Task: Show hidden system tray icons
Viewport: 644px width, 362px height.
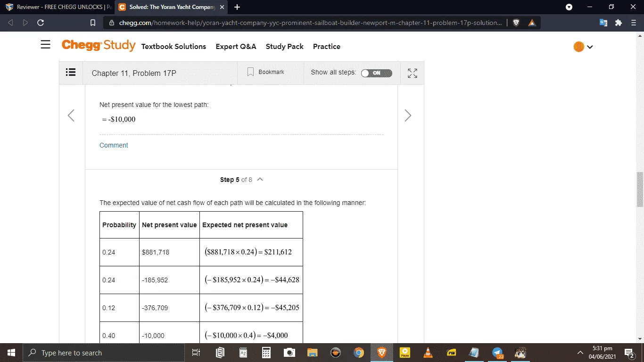Action: (579, 353)
